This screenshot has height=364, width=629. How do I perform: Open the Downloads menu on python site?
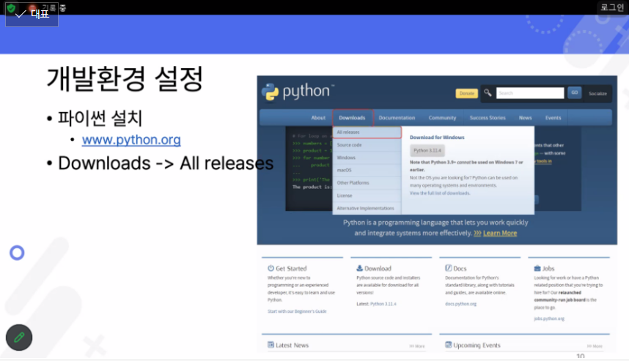coord(352,118)
